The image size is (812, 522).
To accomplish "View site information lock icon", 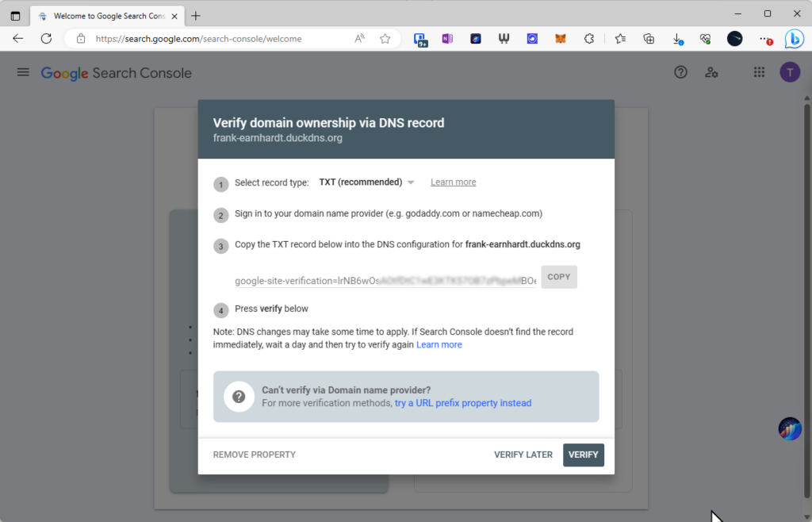I will pyautogui.click(x=81, y=39).
